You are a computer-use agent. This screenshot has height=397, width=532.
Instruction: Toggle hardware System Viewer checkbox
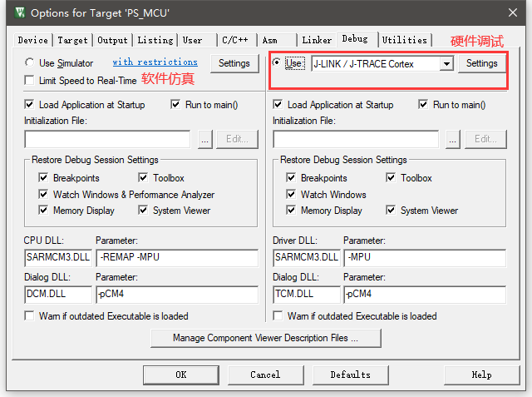point(391,211)
